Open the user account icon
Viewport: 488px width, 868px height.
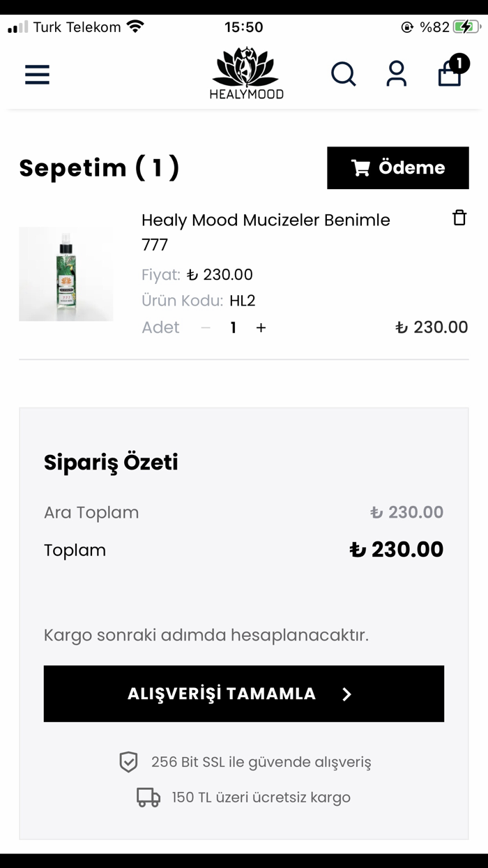coord(397,75)
